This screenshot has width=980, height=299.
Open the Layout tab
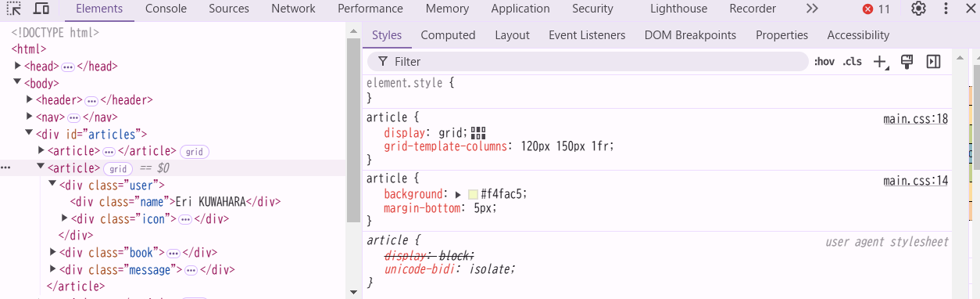coord(512,35)
